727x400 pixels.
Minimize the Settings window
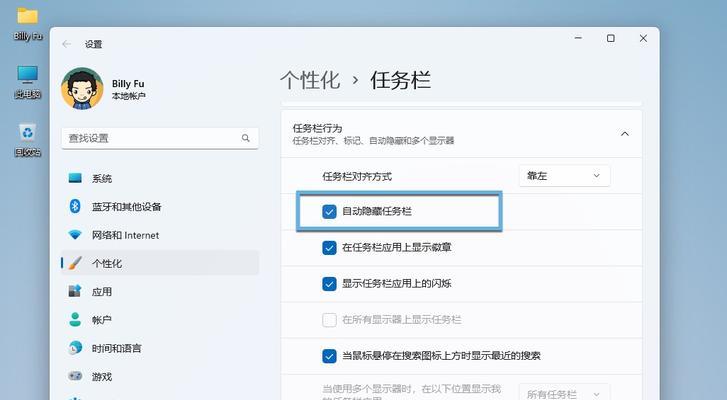[x=578, y=38]
